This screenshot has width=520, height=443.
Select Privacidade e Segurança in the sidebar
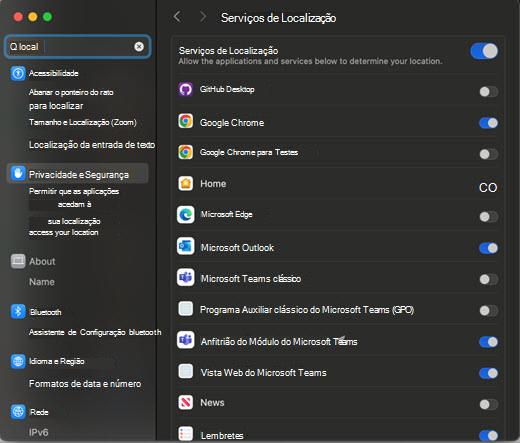[78, 174]
